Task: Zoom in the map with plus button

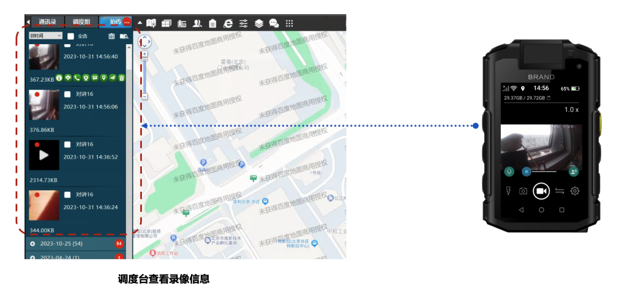Action: tap(144, 54)
